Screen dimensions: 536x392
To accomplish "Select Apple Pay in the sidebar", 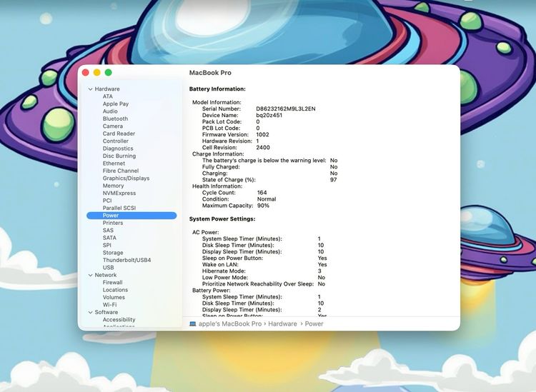I will point(116,104).
